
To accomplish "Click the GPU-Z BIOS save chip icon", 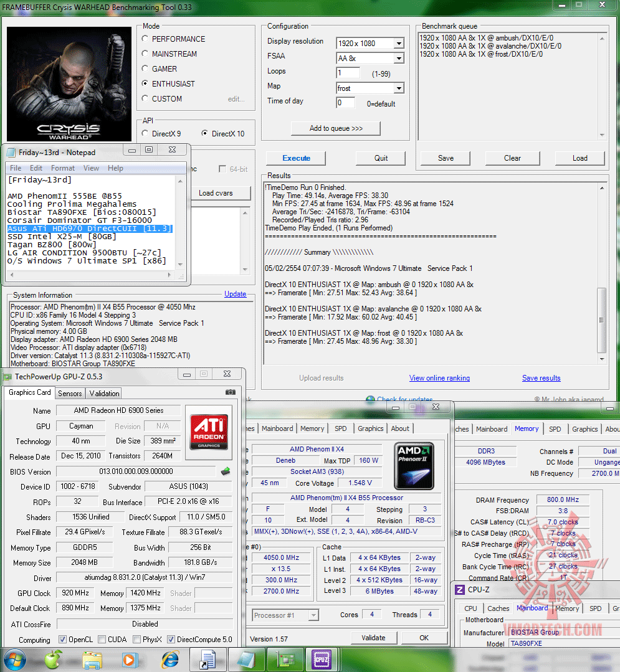I will click(226, 471).
